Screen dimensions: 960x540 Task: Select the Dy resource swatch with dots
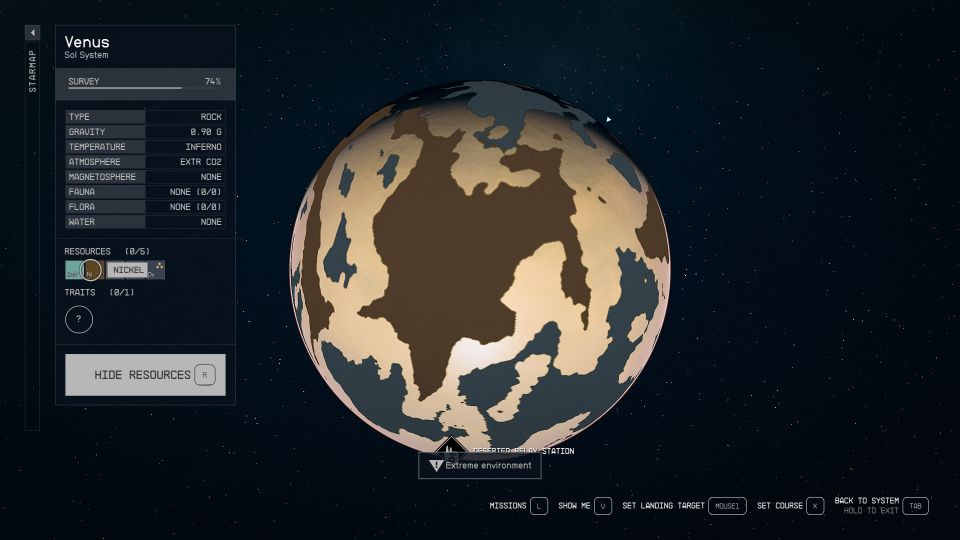pyautogui.click(x=156, y=270)
